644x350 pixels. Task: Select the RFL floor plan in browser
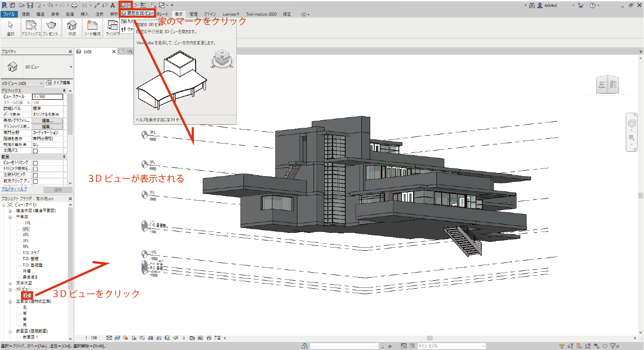(x=26, y=247)
